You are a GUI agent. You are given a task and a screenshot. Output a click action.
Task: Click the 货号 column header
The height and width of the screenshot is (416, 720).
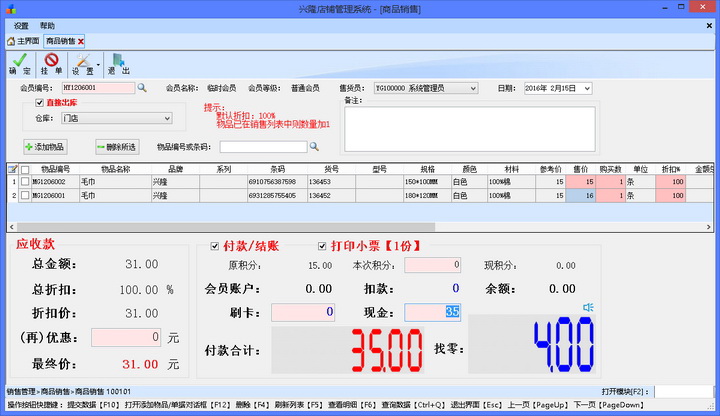tap(332, 169)
